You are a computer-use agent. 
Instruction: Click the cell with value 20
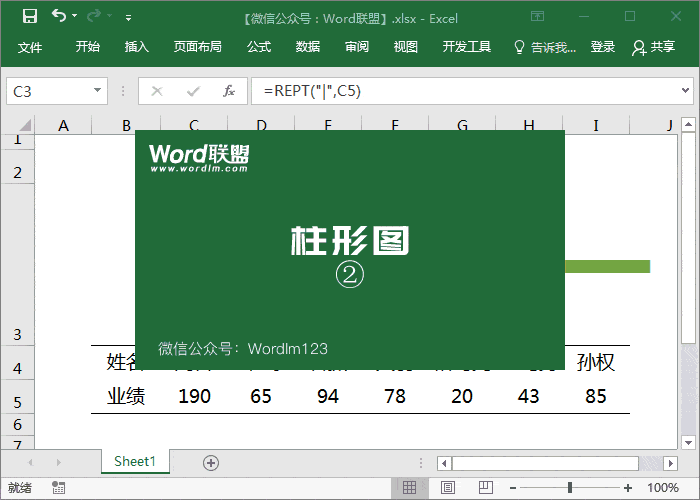462,396
